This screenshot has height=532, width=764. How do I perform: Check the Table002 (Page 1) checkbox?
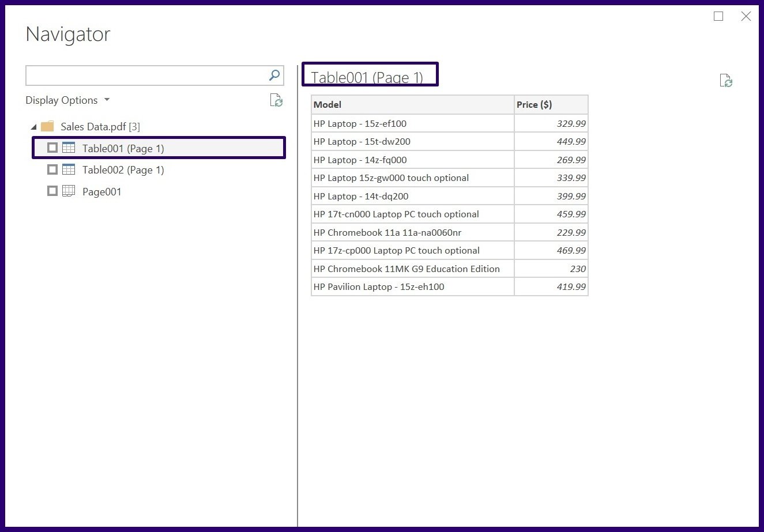(52, 169)
